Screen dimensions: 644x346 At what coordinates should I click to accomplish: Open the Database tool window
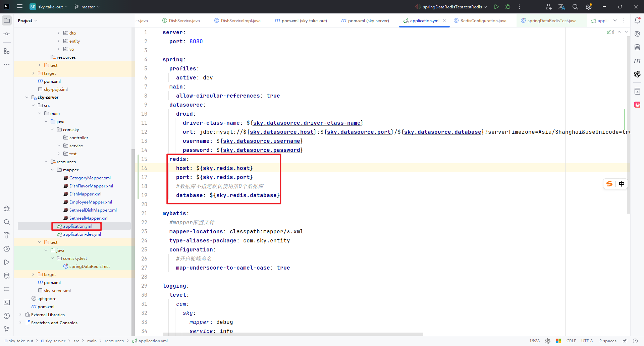click(x=638, y=47)
